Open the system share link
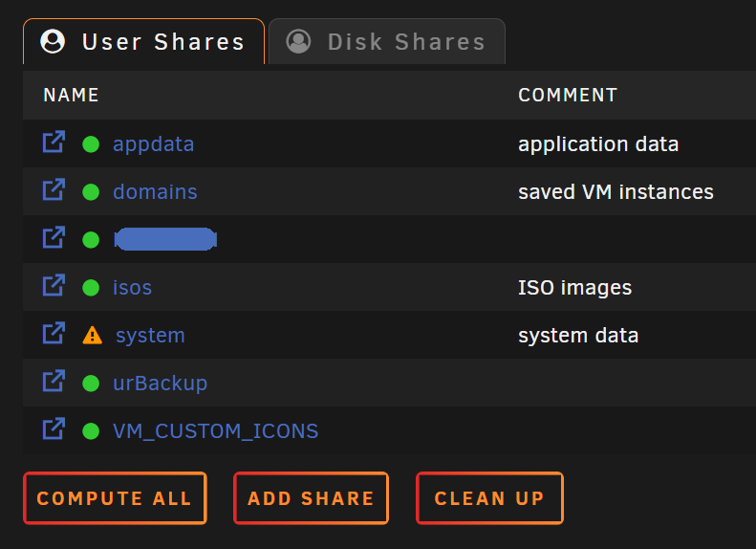The image size is (756, 549). pyautogui.click(x=150, y=336)
